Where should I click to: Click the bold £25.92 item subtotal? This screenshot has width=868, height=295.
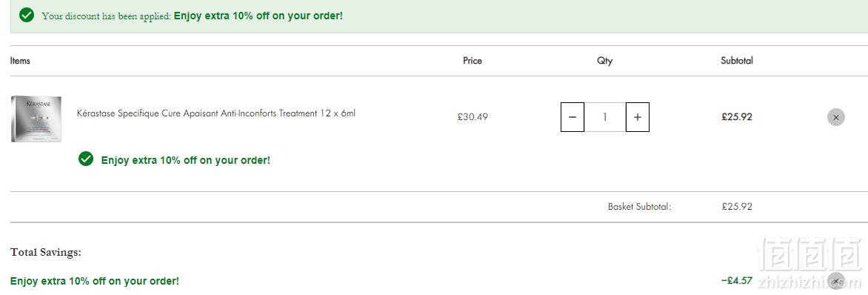tap(737, 117)
